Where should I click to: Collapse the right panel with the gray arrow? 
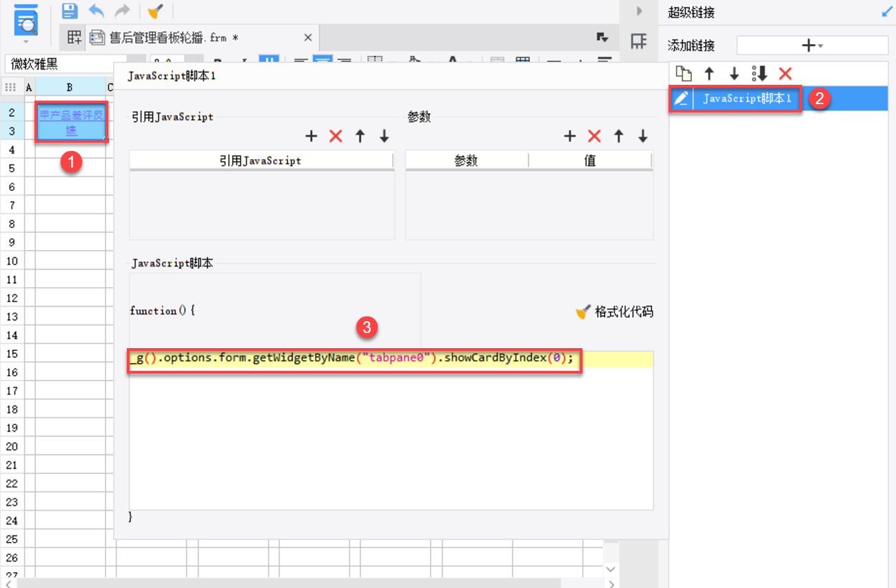pyautogui.click(x=639, y=11)
